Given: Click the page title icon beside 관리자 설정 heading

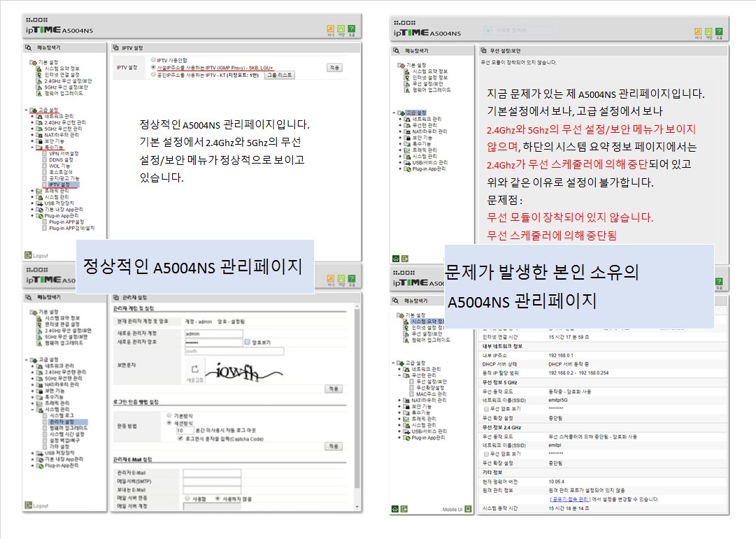Looking at the screenshot, I should tap(115, 297).
